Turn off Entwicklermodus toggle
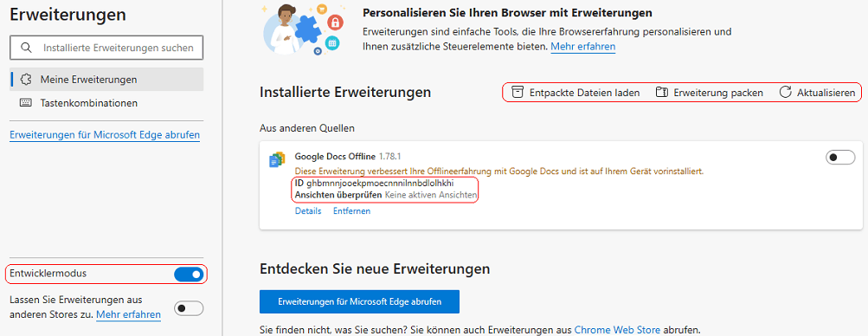Screen dimensions: 868x336 point(189,274)
